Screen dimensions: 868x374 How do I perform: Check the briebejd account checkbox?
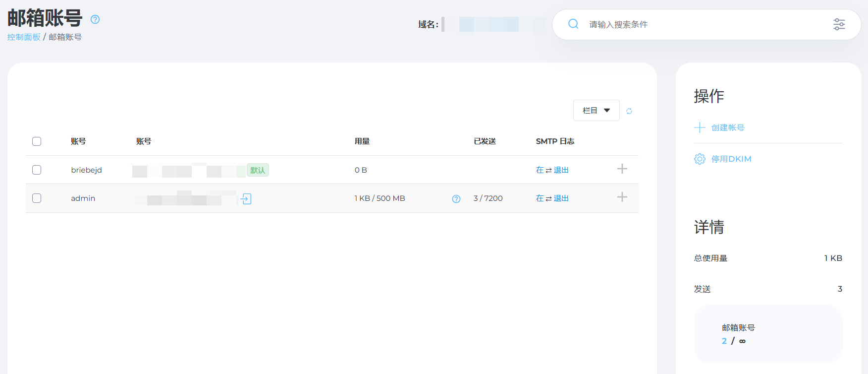(37, 170)
